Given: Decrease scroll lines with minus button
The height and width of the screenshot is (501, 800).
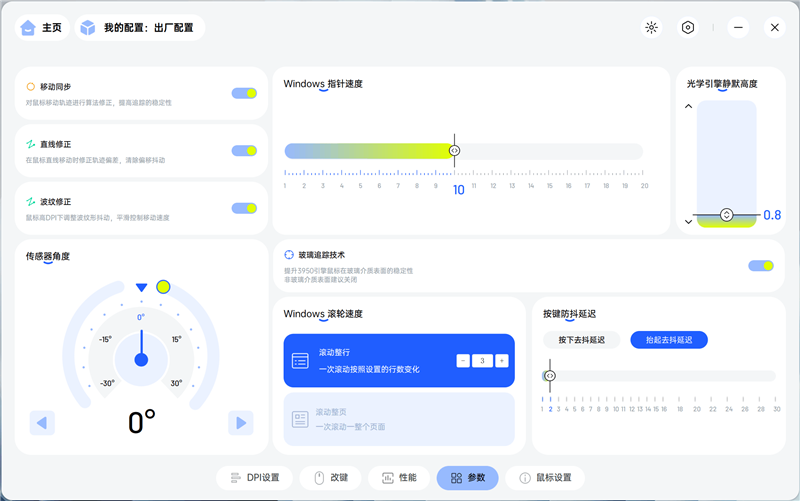Looking at the screenshot, I should click(463, 361).
